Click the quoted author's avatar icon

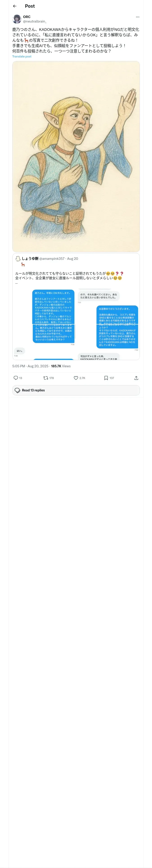pos(18,258)
